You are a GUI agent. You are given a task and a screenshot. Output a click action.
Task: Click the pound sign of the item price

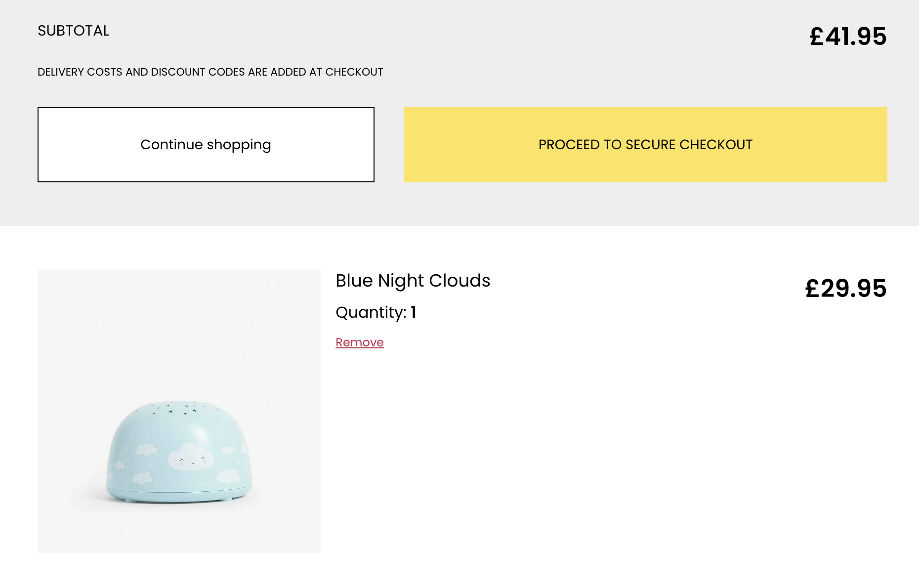(812, 289)
